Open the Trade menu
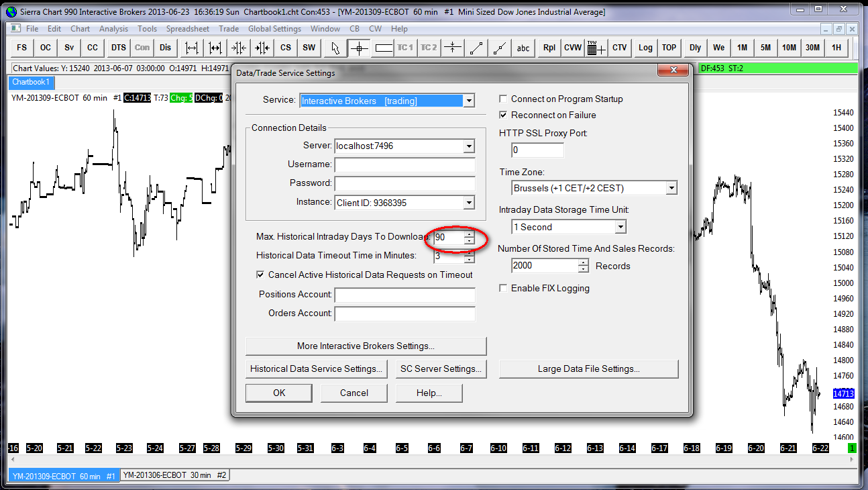This screenshot has height=490, width=868. (x=229, y=29)
